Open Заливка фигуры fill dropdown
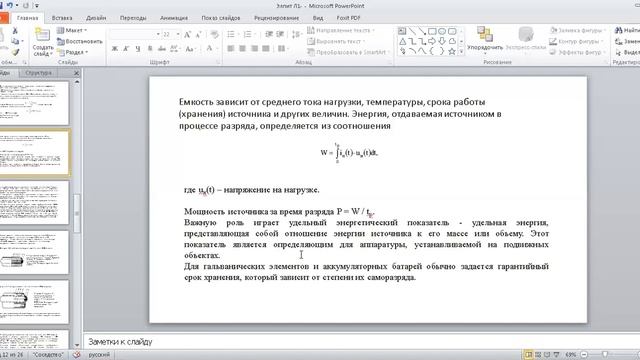 pyautogui.click(x=578, y=31)
